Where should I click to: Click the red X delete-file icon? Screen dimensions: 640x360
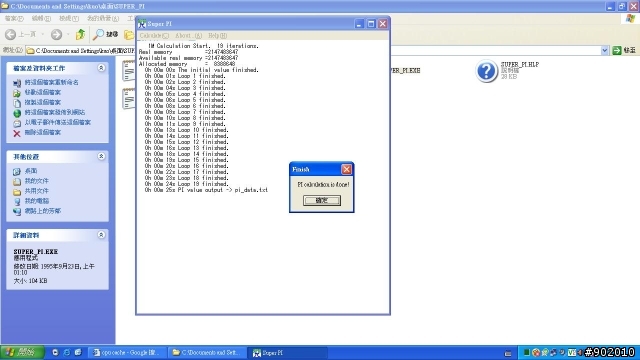(17, 133)
